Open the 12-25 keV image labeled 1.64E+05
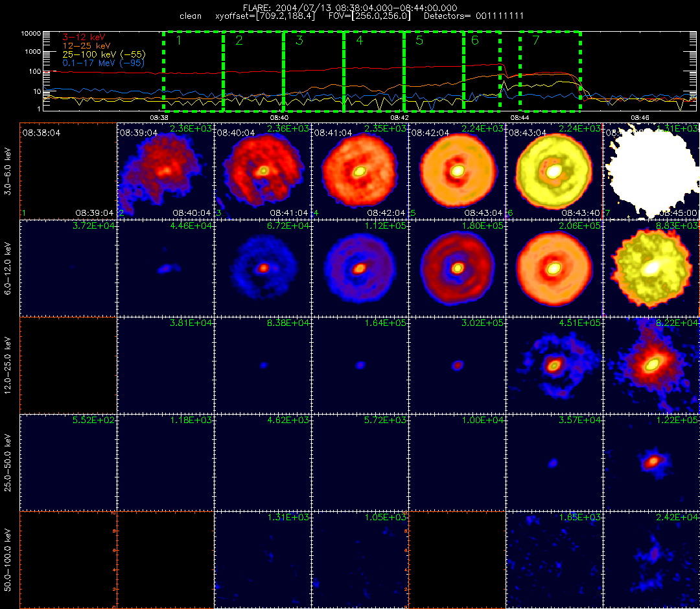Viewport: 700px width, 609px height. pos(360,365)
